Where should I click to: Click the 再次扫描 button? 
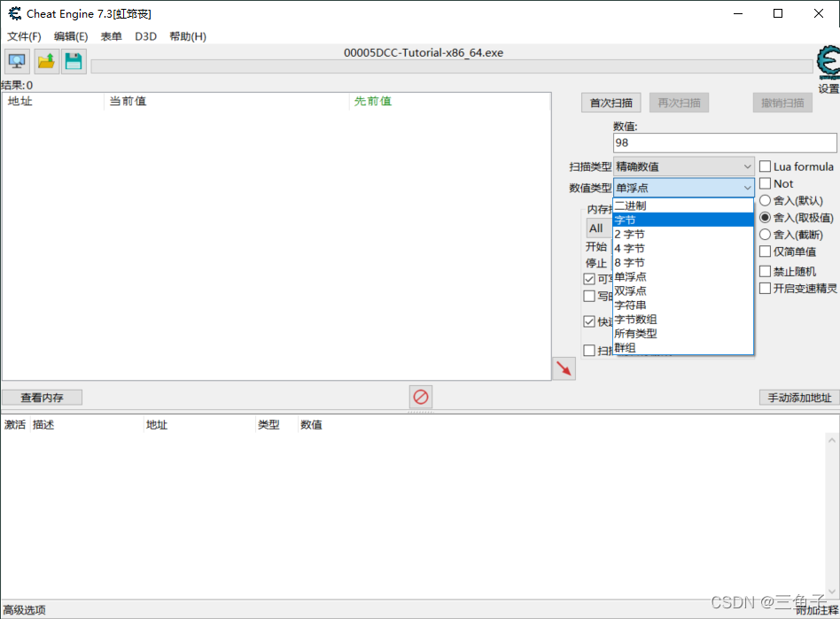[679, 103]
